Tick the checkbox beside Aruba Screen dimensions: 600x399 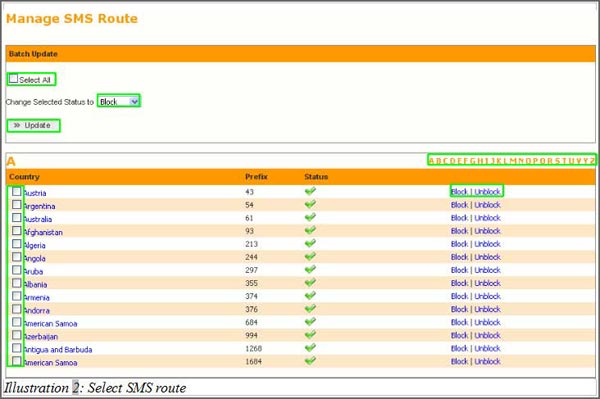point(16,270)
